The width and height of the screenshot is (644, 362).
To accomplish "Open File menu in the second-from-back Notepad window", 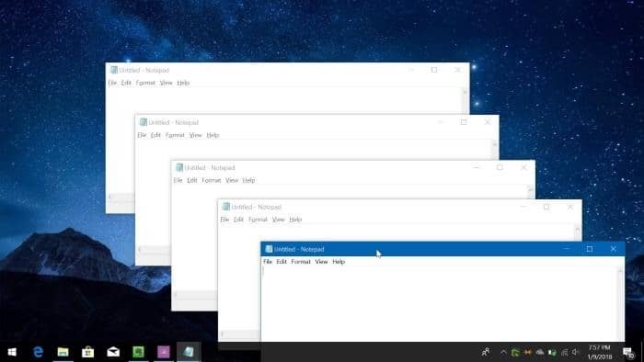I will coord(142,135).
